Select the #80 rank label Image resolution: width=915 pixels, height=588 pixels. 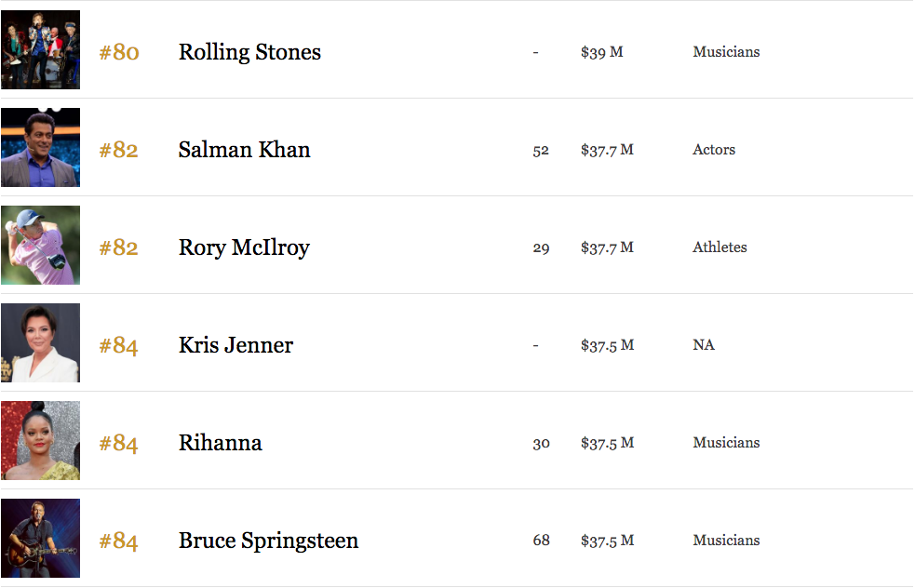[x=119, y=52]
